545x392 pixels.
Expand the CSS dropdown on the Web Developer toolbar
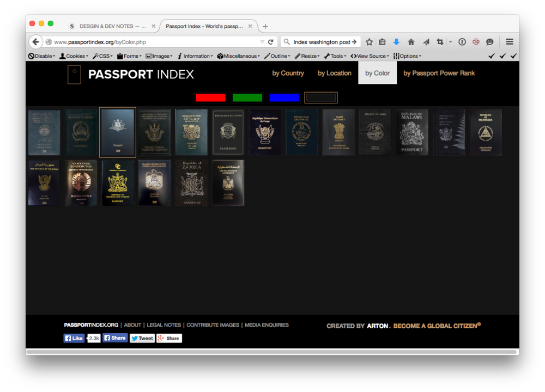pos(102,56)
